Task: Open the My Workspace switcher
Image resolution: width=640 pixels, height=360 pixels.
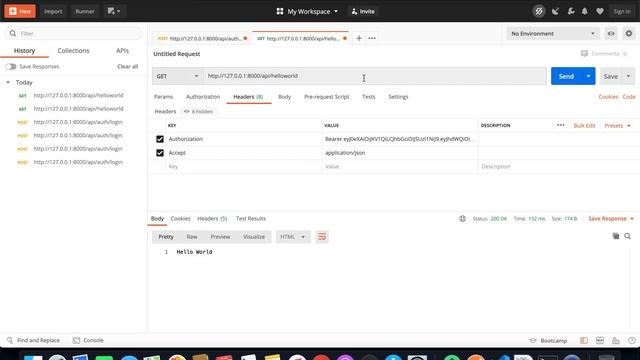Action: (307, 11)
